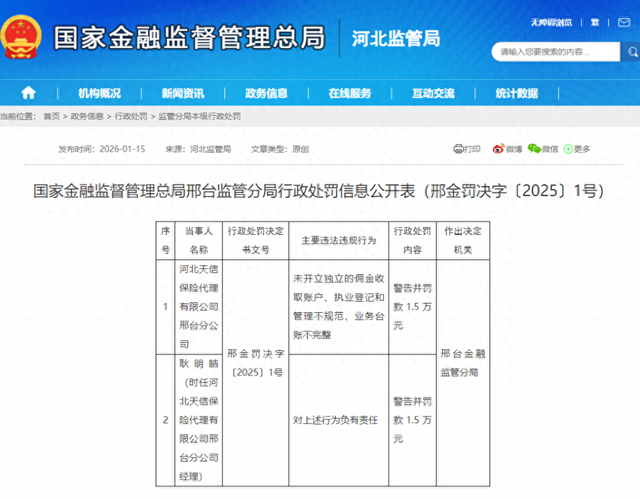
Task: Click 首页 in the breadcrumb
Action: [51, 116]
